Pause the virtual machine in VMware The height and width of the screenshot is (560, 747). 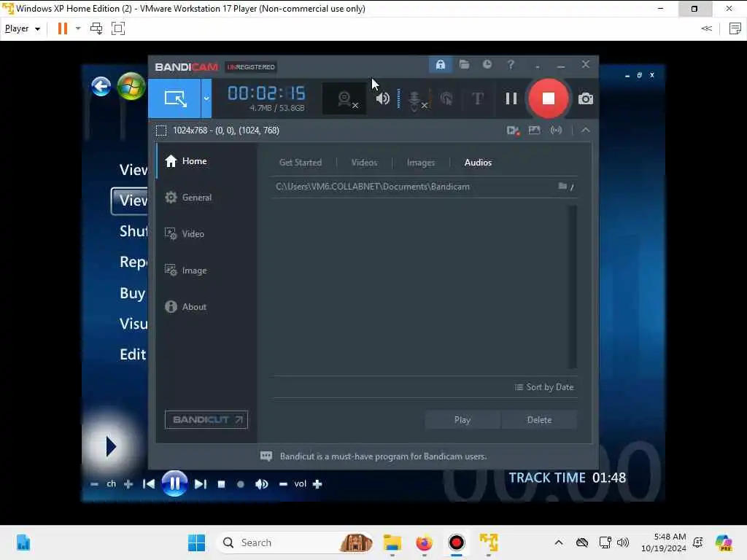[63, 28]
